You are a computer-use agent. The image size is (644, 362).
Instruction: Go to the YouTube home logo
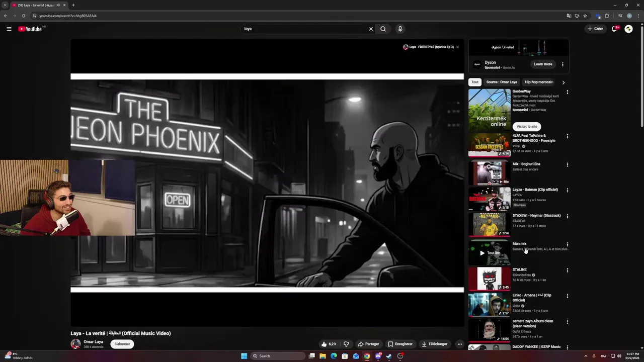pyautogui.click(x=30, y=29)
